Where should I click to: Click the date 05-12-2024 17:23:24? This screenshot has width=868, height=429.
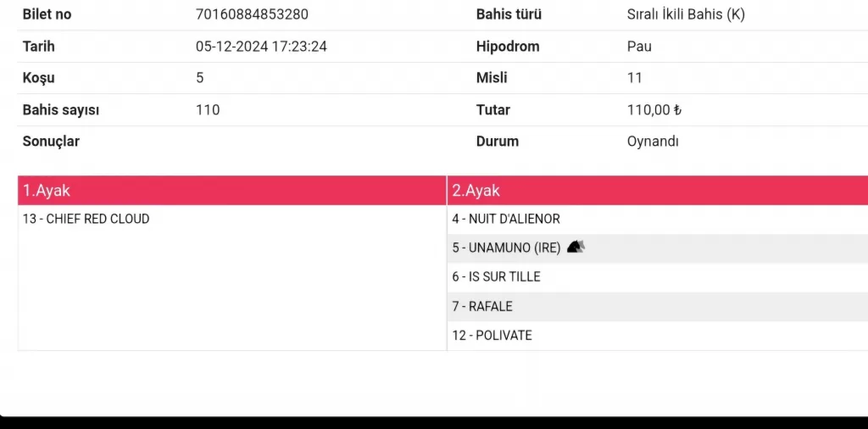pyautogui.click(x=261, y=47)
